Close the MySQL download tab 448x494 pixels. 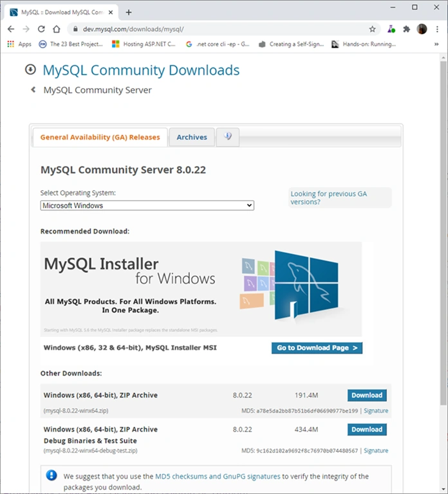pos(111,12)
